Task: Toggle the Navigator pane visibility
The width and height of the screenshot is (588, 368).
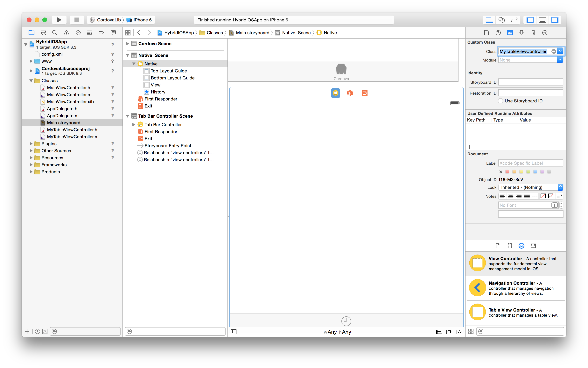Action: coord(530,20)
